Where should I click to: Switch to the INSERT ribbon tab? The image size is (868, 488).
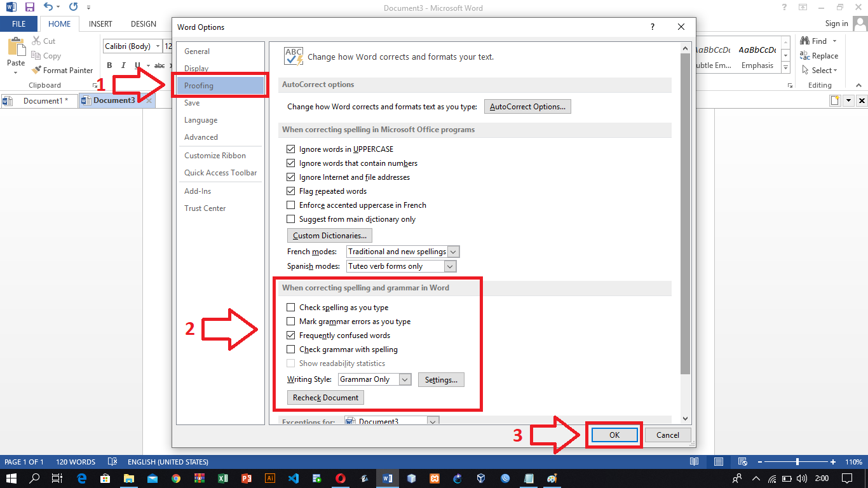pos(100,24)
